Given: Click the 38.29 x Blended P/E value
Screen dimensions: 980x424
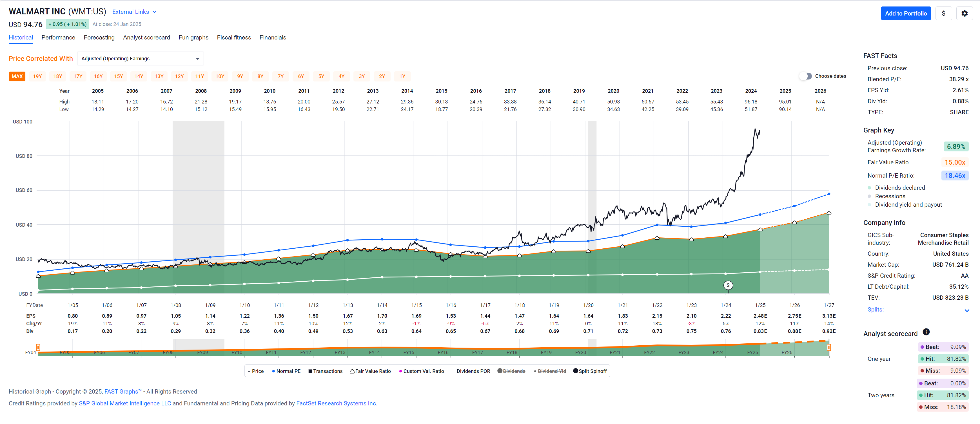Looking at the screenshot, I should [x=959, y=79].
